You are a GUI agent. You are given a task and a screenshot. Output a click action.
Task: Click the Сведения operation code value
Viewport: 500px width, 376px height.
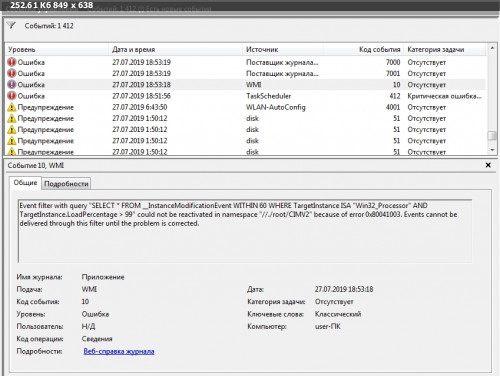[x=97, y=339]
